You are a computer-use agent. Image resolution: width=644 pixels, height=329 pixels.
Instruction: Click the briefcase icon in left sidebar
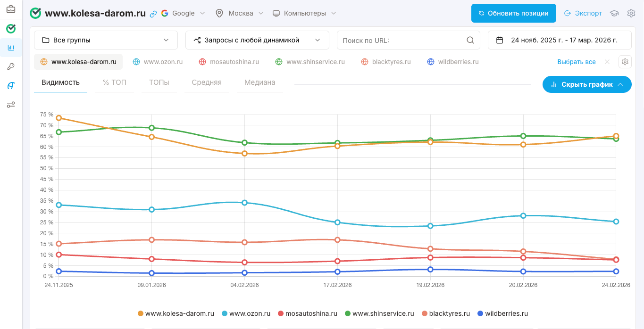coord(10,9)
